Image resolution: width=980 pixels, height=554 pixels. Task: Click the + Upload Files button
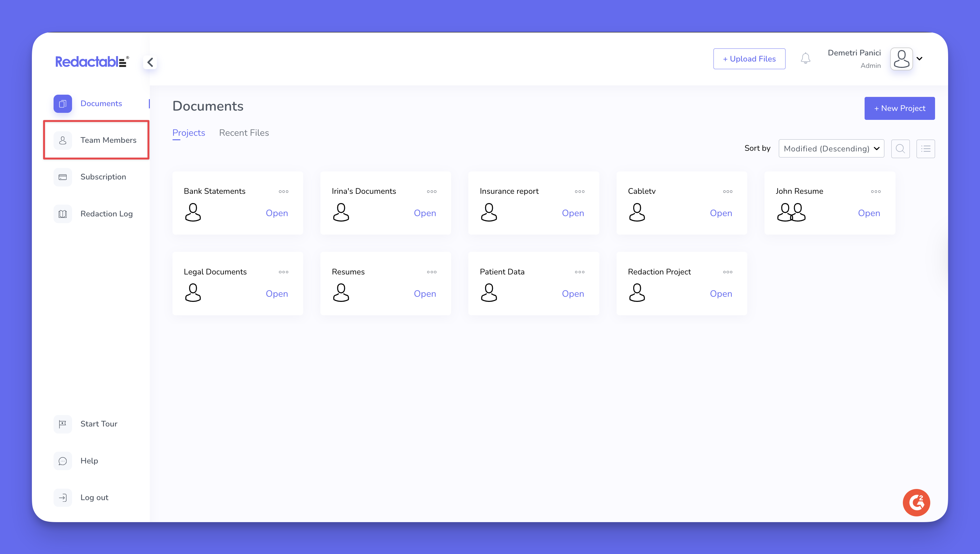coord(749,59)
